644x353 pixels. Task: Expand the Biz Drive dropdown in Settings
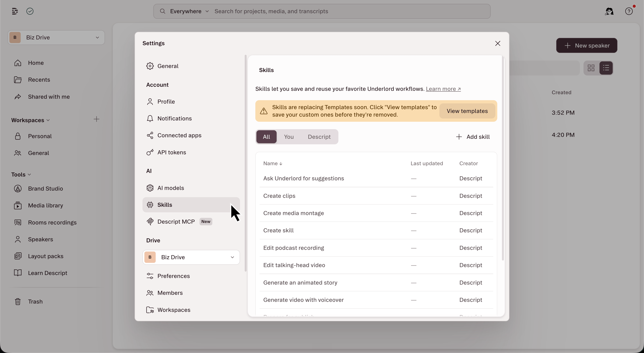[x=191, y=257]
